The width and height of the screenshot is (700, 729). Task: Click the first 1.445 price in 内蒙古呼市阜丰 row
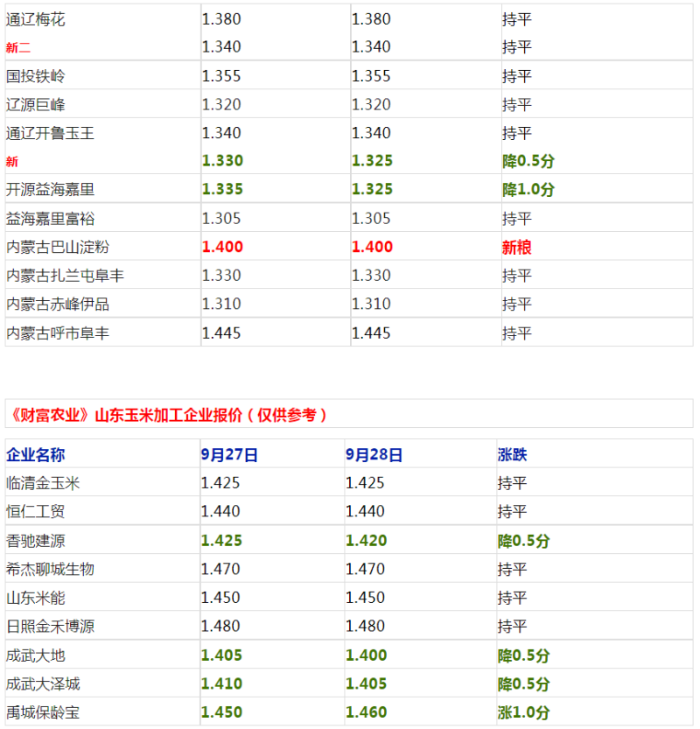[x=221, y=333]
